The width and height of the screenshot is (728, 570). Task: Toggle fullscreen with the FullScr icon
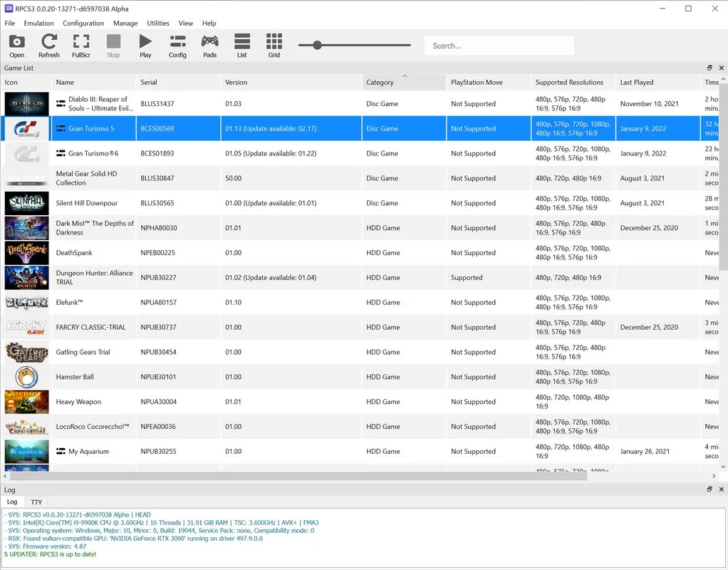point(80,46)
